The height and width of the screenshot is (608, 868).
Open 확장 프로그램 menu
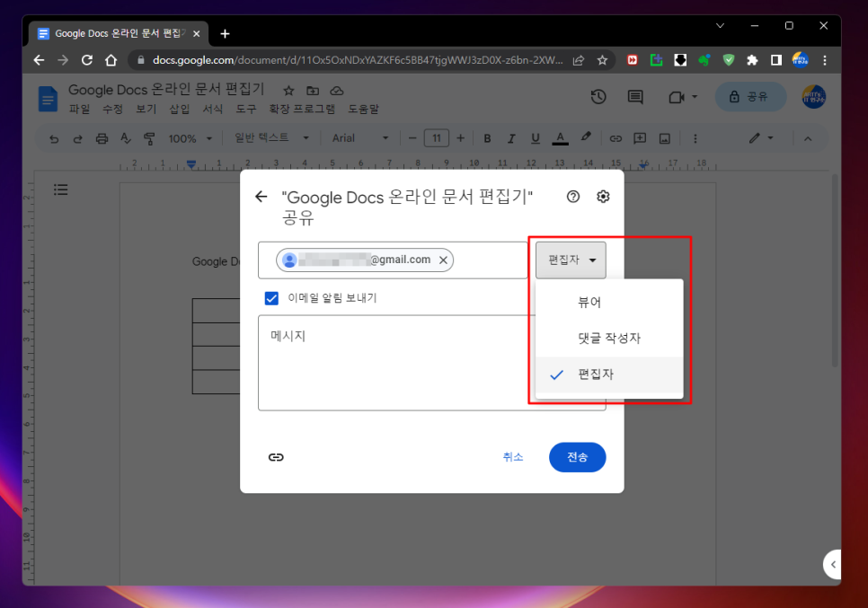tap(302, 109)
